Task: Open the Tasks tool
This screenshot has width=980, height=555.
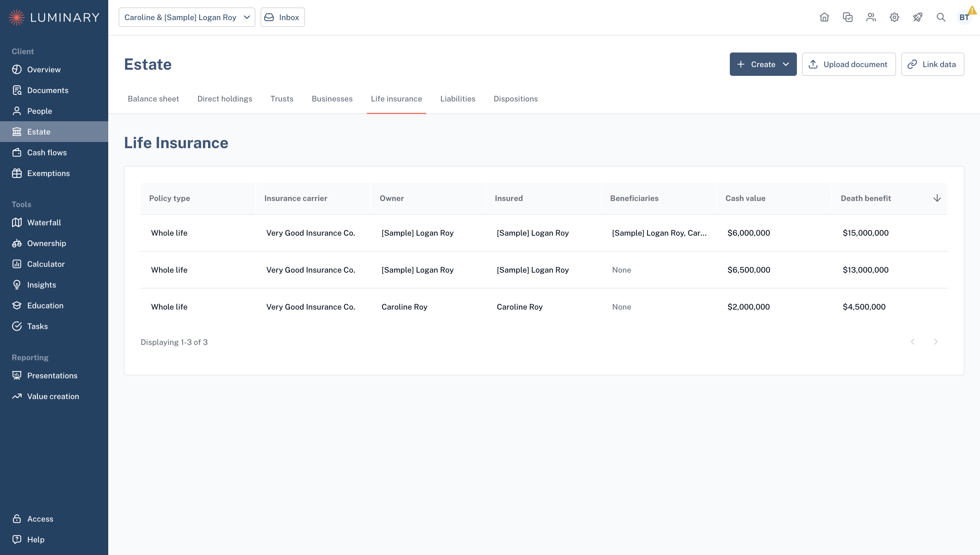Action: pyautogui.click(x=54, y=326)
